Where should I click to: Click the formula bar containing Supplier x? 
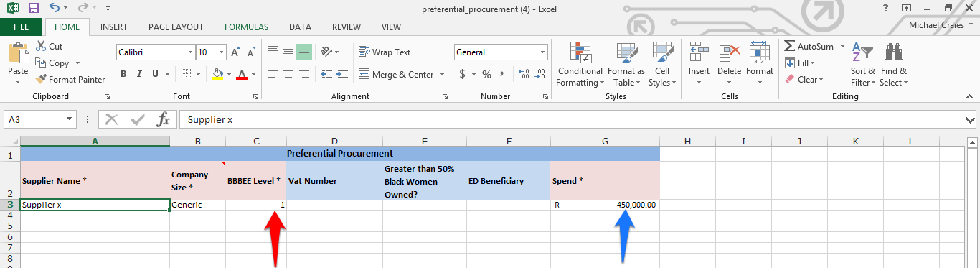(x=572, y=120)
